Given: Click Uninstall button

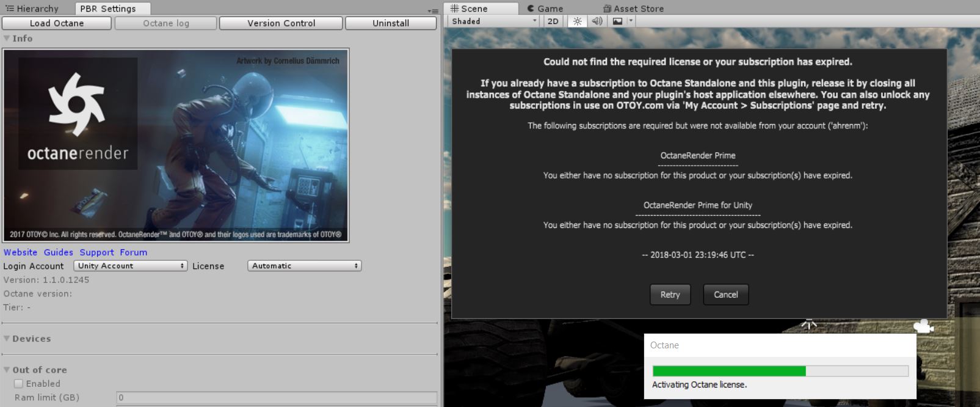Looking at the screenshot, I should [x=391, y=23].
